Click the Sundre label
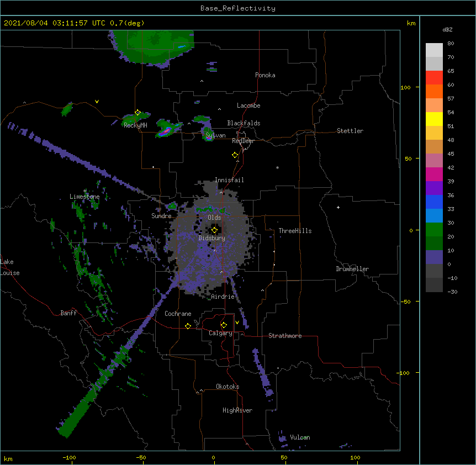The image size is (476, 465). point(161,216)
